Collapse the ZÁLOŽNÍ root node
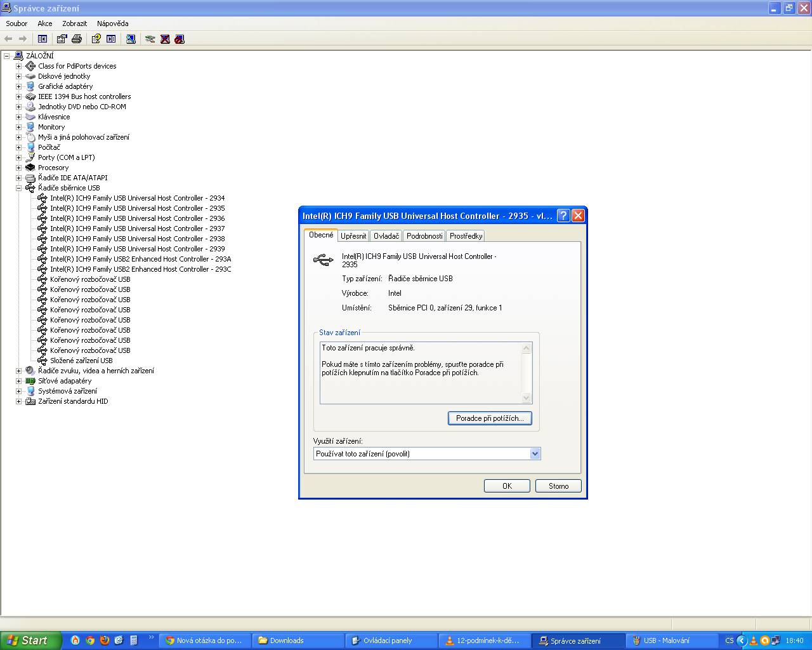Viewport: 812px width, 650px height. [x=6, y=56]
